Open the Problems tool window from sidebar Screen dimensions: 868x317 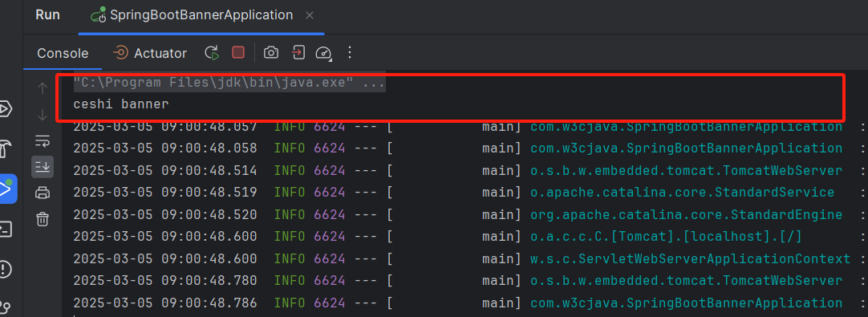[5, 270]
